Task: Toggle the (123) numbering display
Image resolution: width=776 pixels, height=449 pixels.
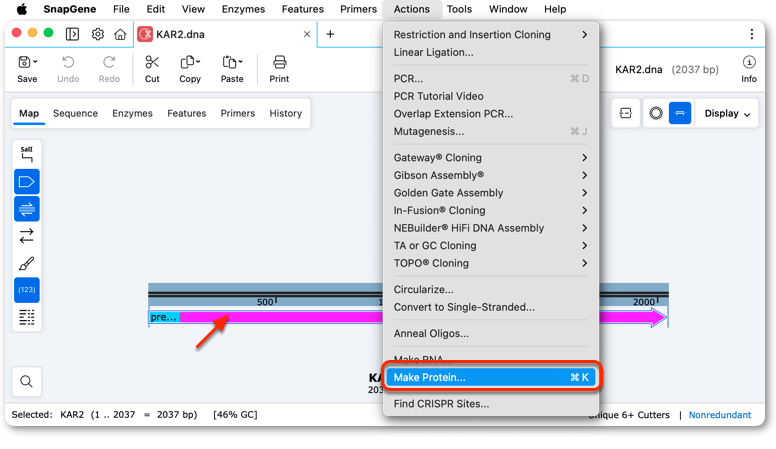Action: pos(27,290)
